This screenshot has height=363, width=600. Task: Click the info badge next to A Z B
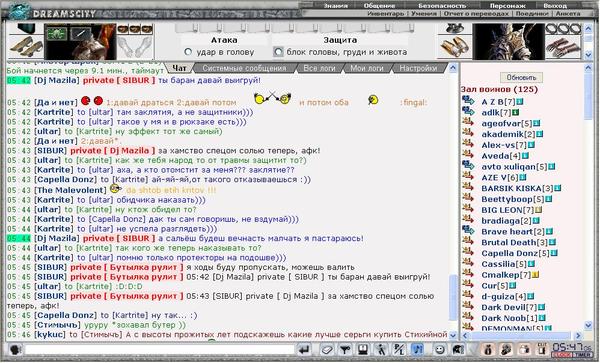click(519, 102)
